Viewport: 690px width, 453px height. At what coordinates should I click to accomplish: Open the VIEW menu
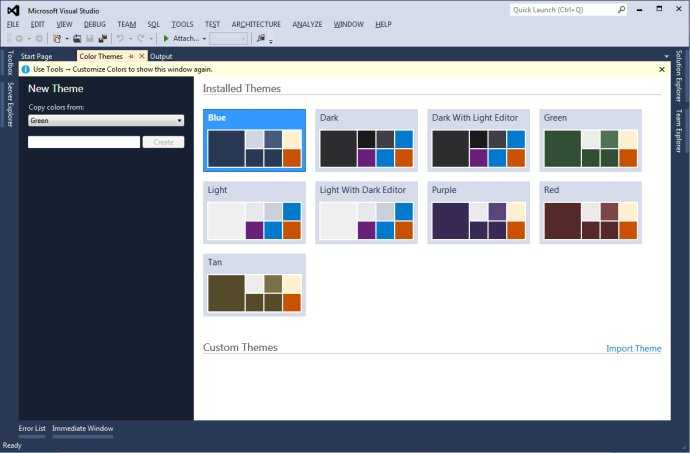coord(64,24)
